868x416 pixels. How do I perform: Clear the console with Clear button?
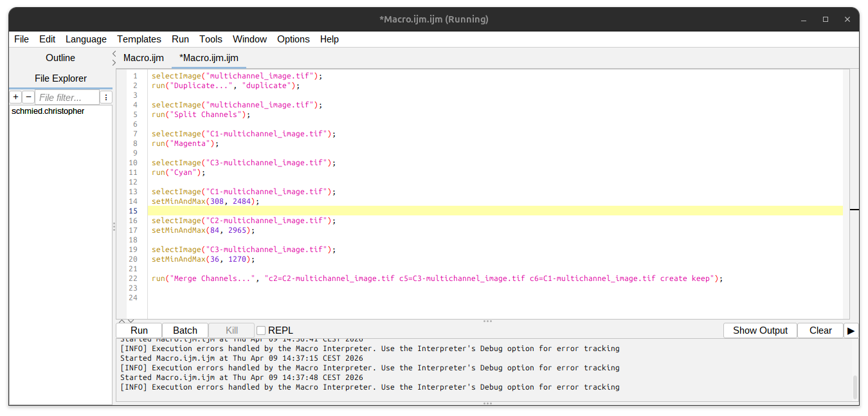coord(820,330)
